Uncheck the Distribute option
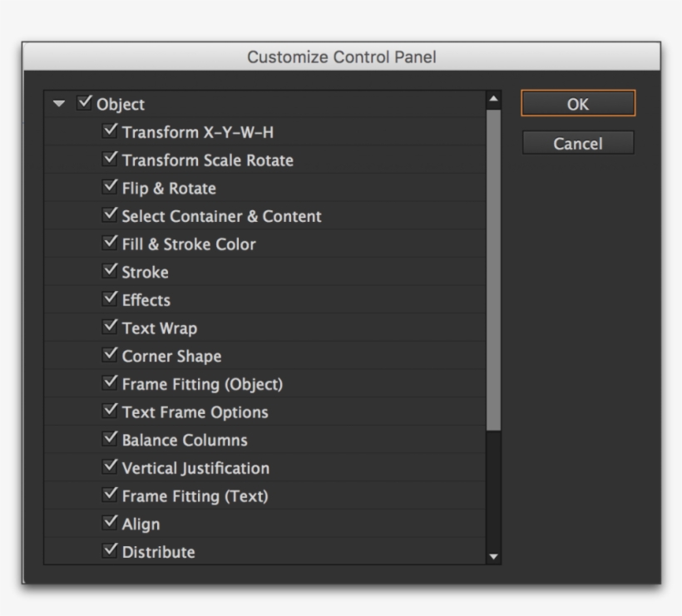682x616 pixels. (x=109, y=551)
